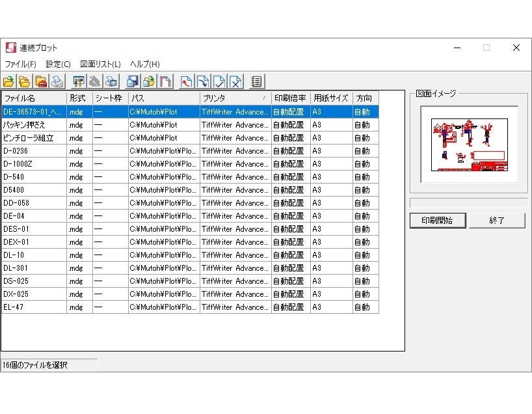Click the drawing preview thumbnail image

pos(469,145)
